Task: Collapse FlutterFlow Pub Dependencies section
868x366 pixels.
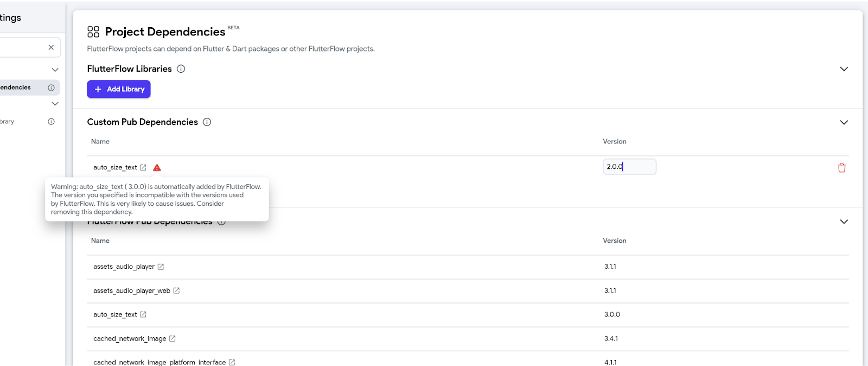Action: [844, 222]
